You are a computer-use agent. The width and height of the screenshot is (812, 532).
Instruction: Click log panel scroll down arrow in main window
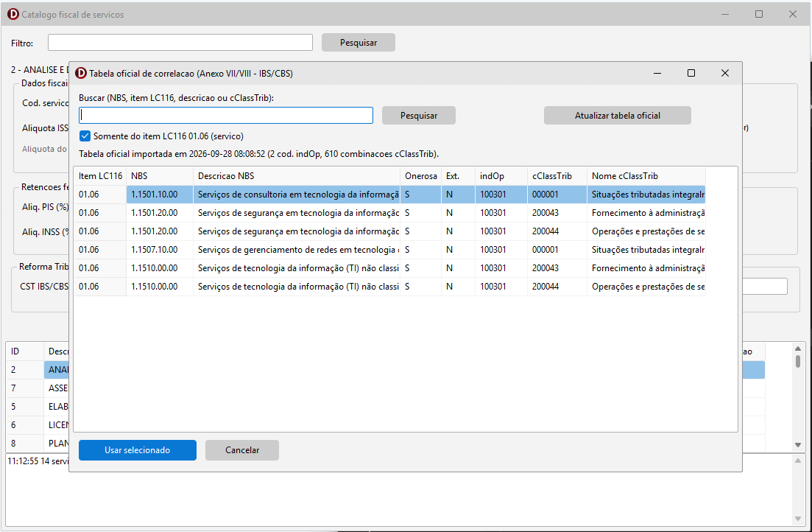coord(798,519)
